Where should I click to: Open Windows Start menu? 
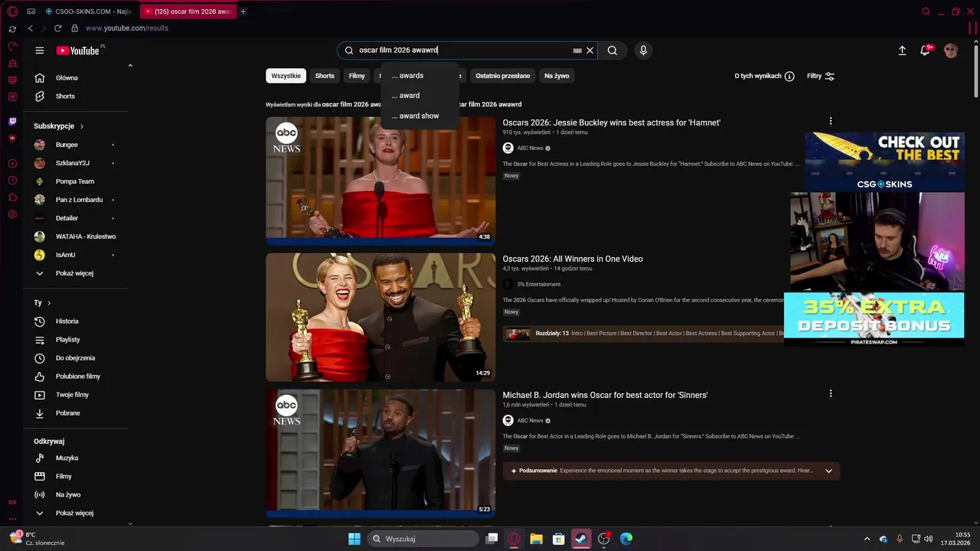click(x=354, y=539)
